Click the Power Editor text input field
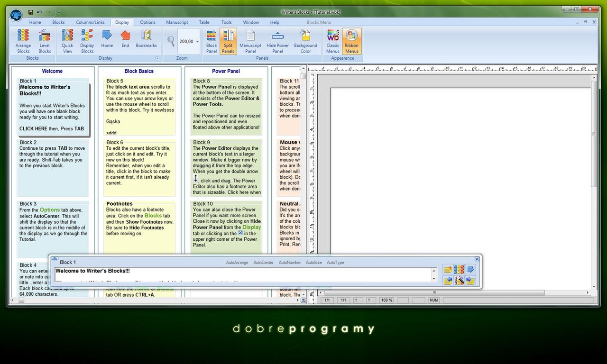This screenshot has height=364, width=607. [x=242, y=275]
